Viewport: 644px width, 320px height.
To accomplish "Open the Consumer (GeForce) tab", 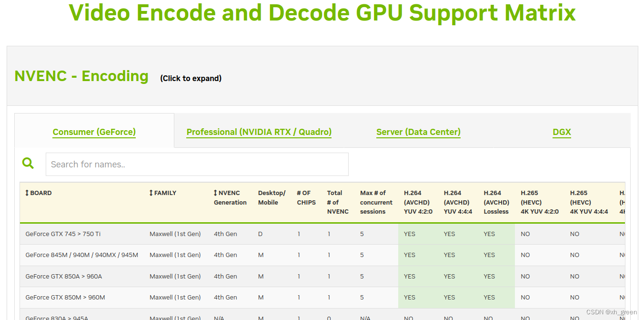I will point(94,132).
